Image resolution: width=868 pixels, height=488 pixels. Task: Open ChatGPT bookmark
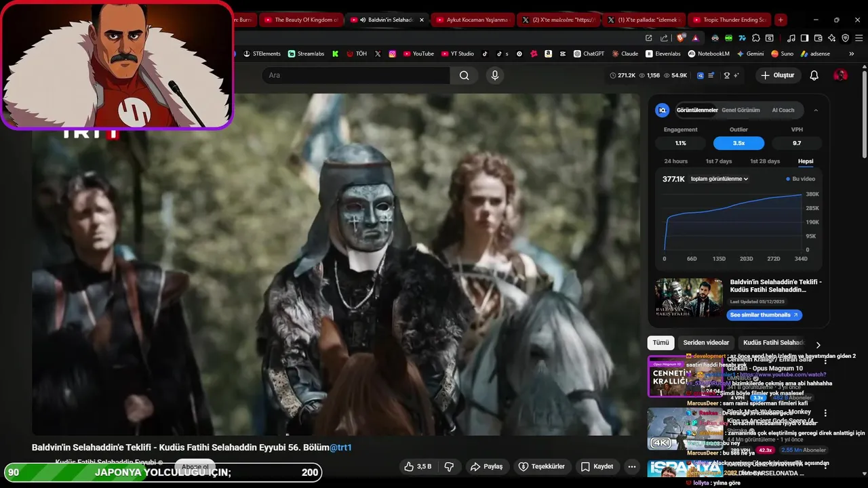click(x=589, y=54)
